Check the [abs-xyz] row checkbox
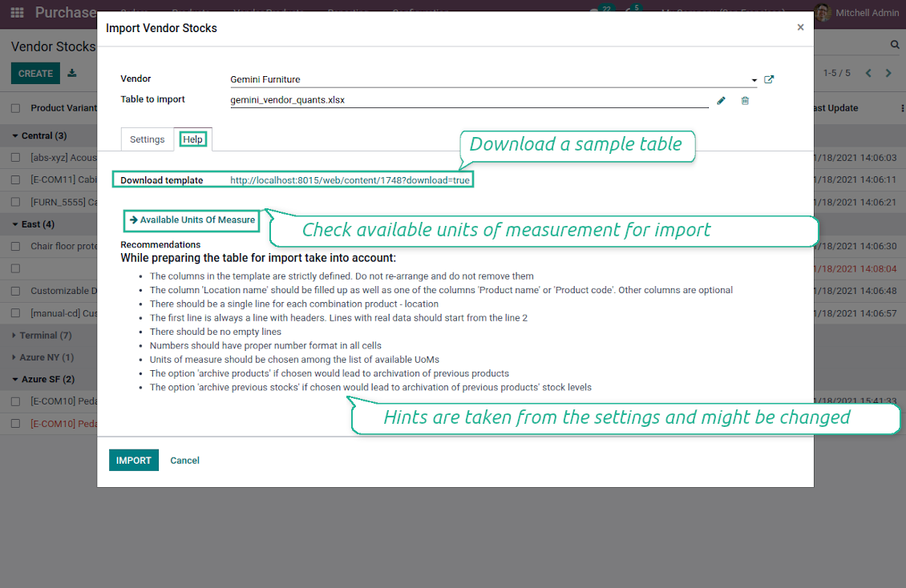906x588 pixels. pos(15,158)
